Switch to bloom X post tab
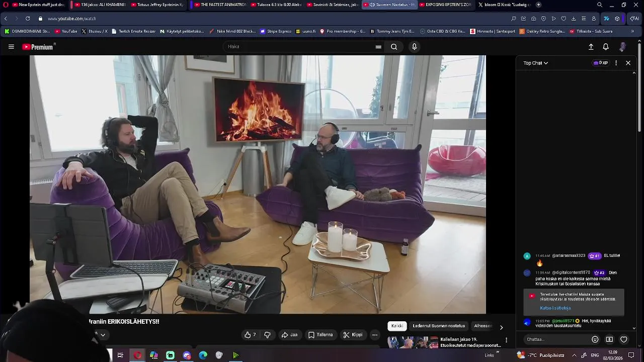 click(504, 5)
